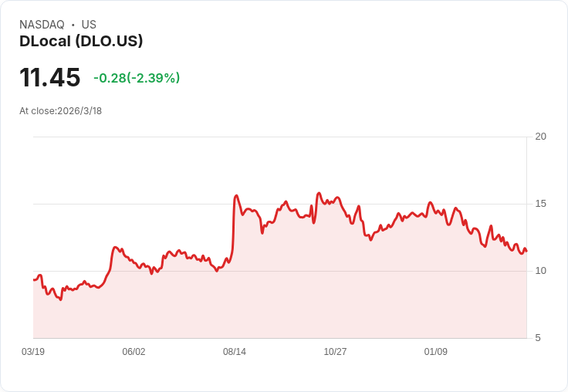568x392 pixels.
Task: Click the 11.45 current price
Action: (50, 78)
